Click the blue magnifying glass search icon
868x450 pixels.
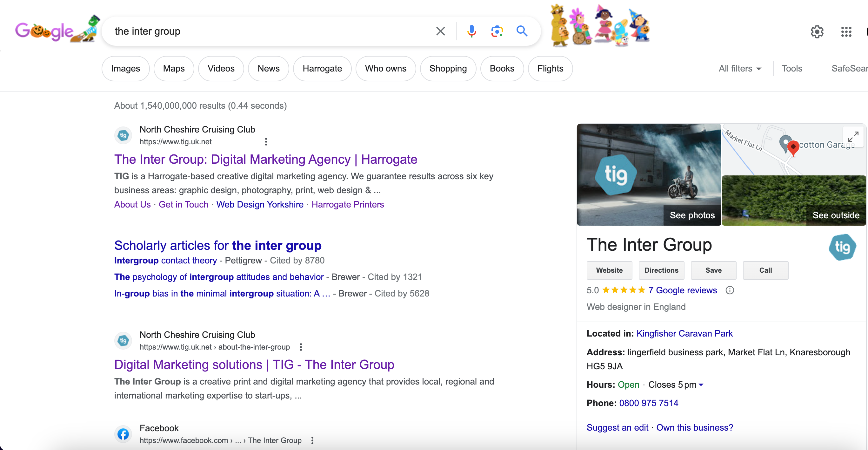(522, 31)
